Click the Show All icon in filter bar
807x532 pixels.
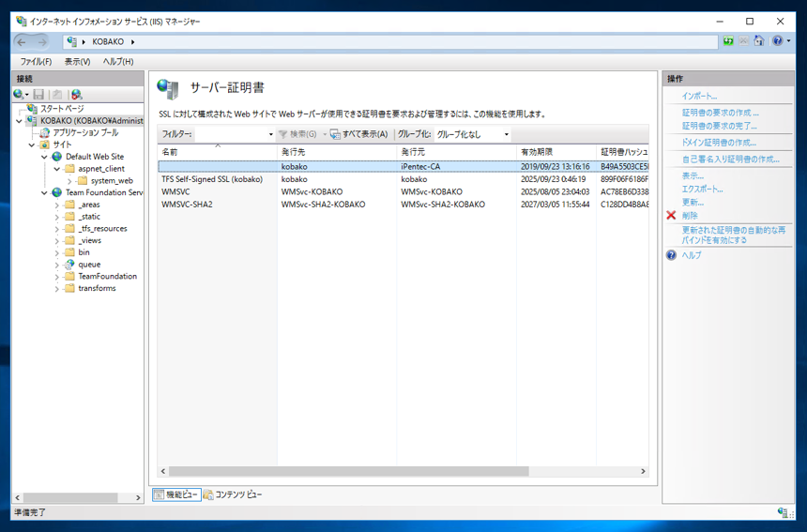(x=335, y=134)
